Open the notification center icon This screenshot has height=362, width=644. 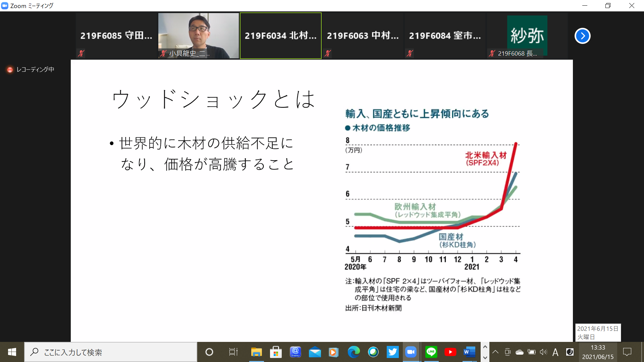pos(627,352)
